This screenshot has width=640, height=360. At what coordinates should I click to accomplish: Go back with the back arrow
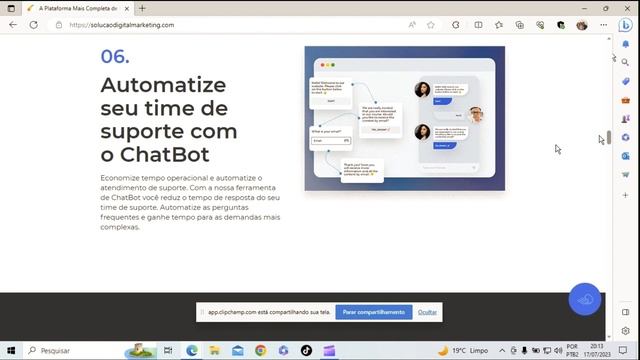[x=13, y=25]
